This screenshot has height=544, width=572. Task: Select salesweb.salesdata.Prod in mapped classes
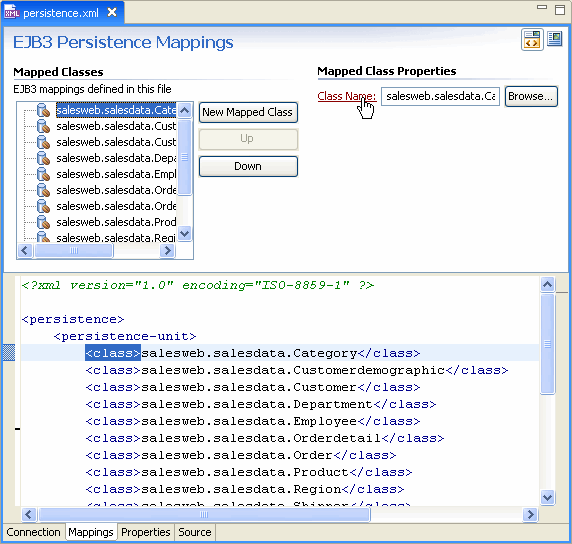116,222
